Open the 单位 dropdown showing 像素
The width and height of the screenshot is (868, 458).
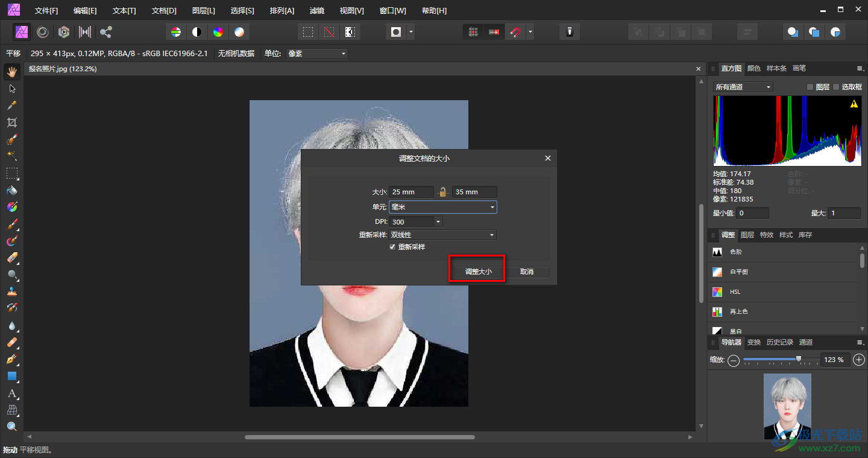[317, 54]
